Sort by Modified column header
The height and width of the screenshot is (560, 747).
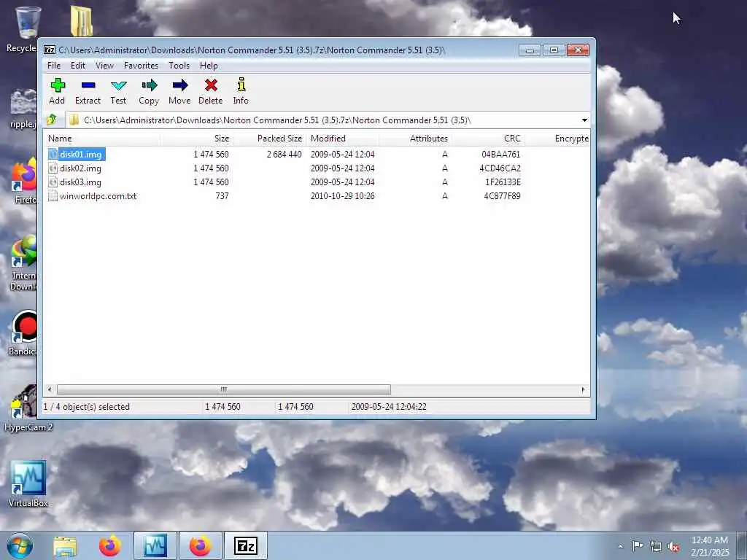point(343,139)
